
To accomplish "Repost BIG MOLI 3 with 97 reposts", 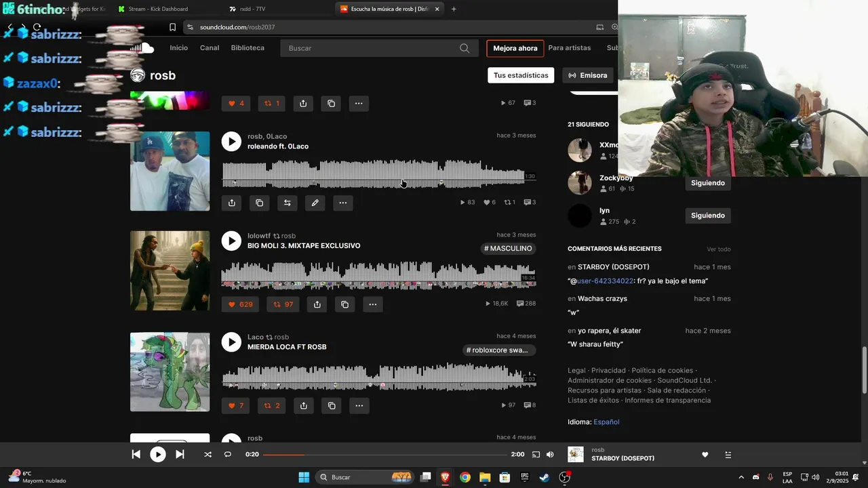I will (x=283, y=304).
